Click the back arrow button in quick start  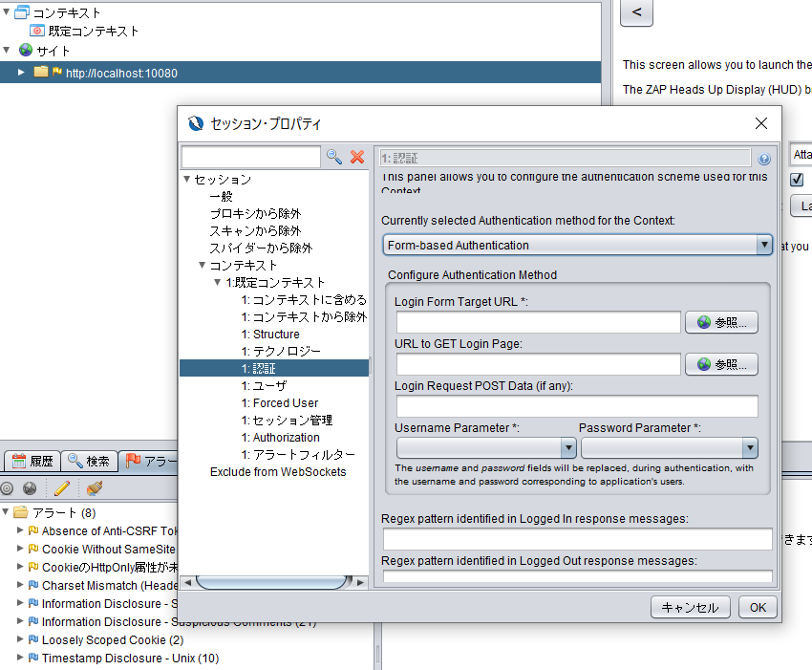[x=636, y=11]
